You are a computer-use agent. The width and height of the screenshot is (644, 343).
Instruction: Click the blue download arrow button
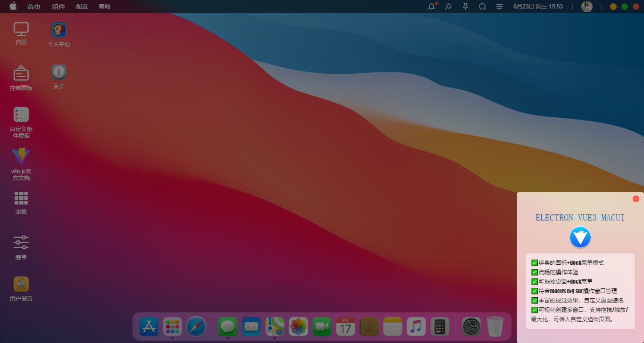point(580,237)
